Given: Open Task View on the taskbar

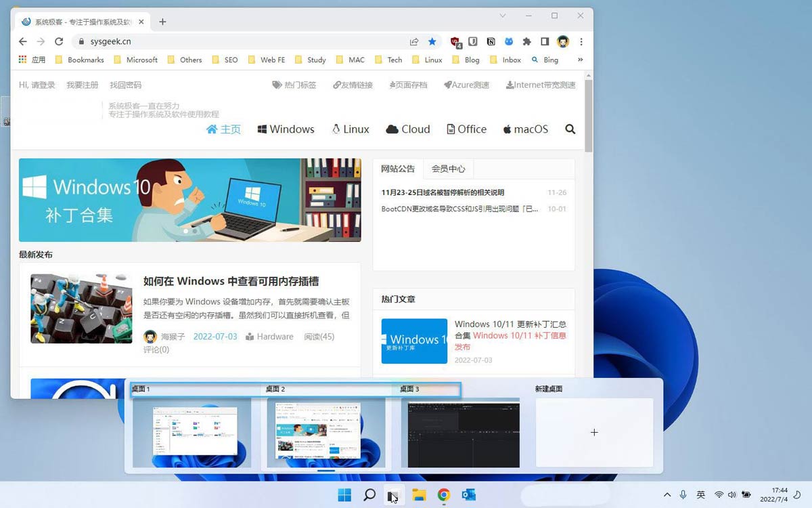Looking at the screenshot, I should click(393, 495).
